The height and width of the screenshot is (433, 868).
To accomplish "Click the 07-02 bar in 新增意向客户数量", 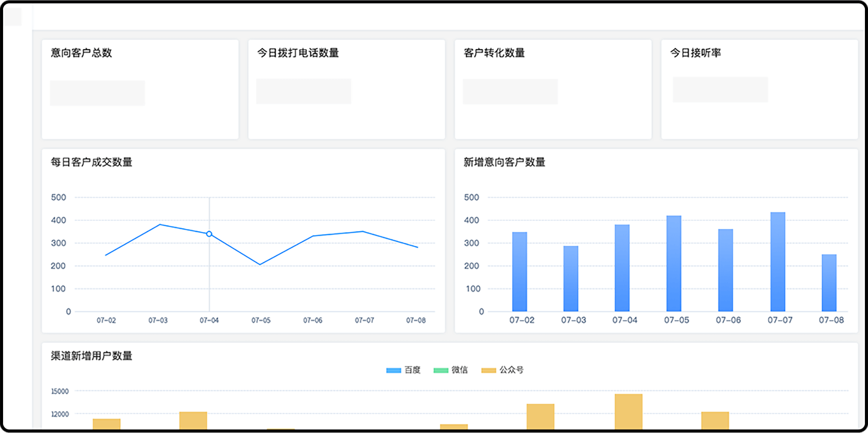I will point(519,272).
